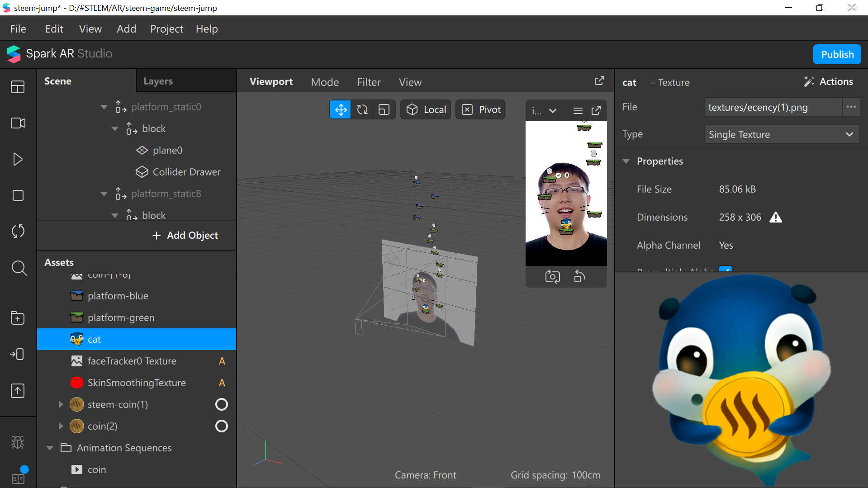Click the textures/ecency(1).png file field
The height and width of the screenshot is (488, 868).
click(x=773, y=107)
